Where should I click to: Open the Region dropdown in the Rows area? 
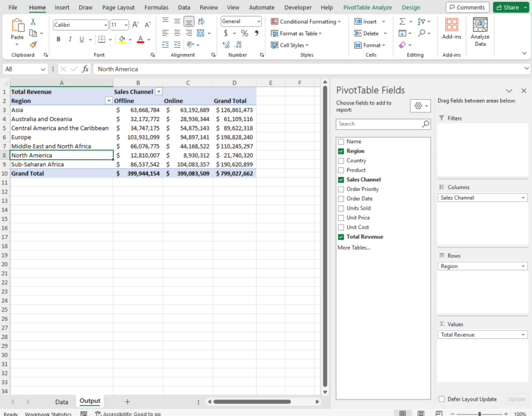pos(523,266)
